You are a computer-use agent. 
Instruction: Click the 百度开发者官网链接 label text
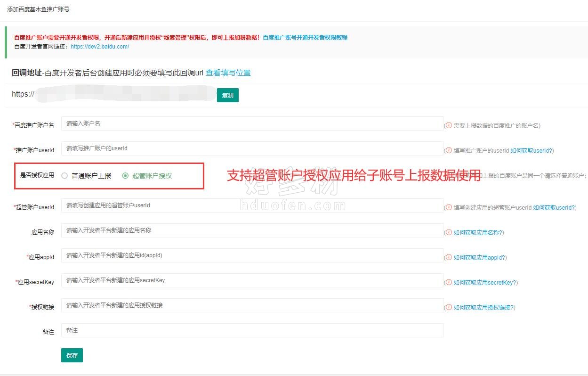[40, 47]
